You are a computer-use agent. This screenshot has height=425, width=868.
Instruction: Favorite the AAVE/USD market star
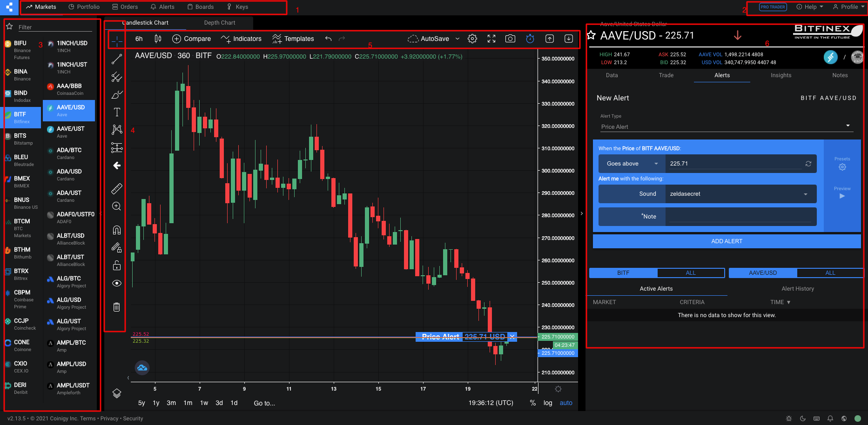591,35
